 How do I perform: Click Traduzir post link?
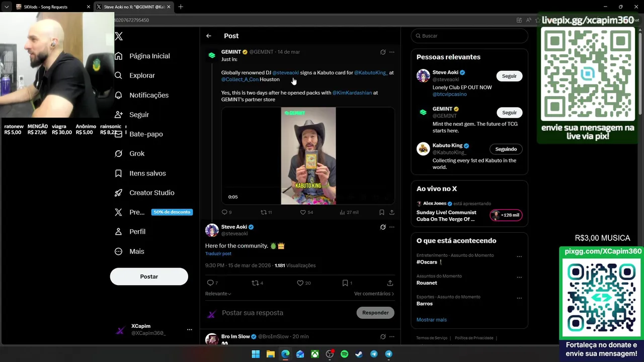pos(218,254)
